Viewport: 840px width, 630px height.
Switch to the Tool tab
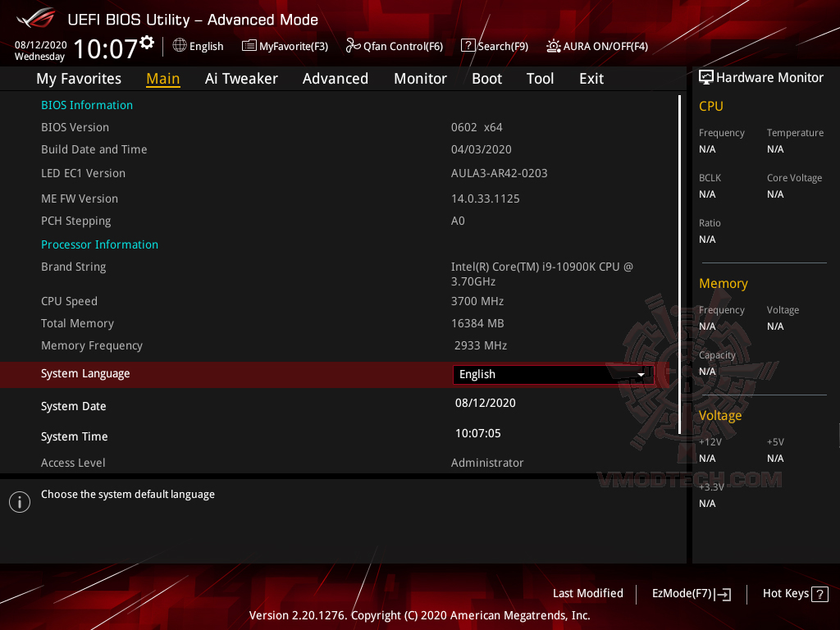(x=540, y=79)
